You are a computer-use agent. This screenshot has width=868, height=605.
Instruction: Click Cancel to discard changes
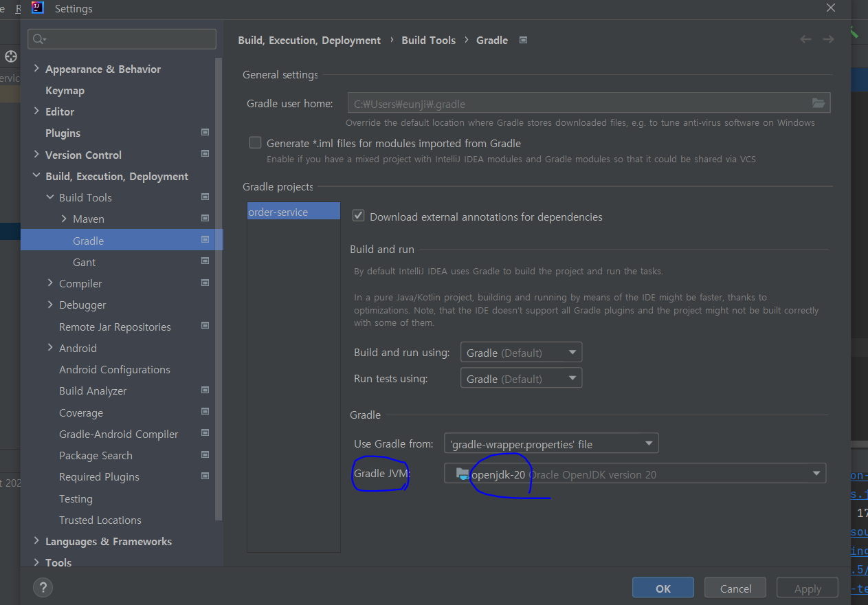point(735,588)
